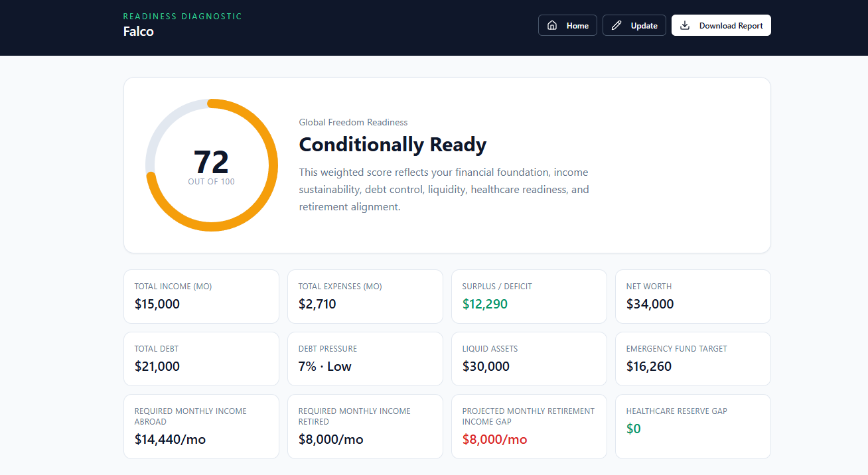Click the DEBT PRESSURE label
Image resolution: width=868 pixels, height=475 pixels.
pyautogui.click(x=328, y=349)
